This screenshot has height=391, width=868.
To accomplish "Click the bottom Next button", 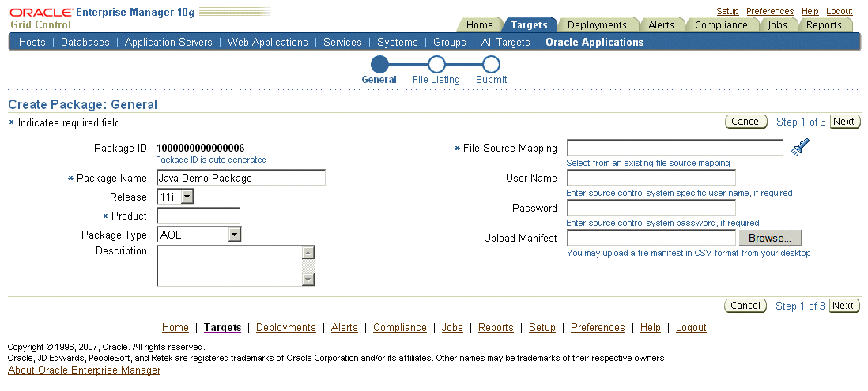I will point(844,305).
